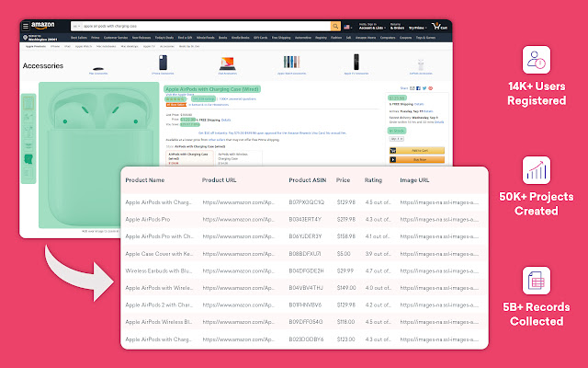Screen dimensions: 588x368
Task: Open the Best Sellers nav item
Action: click(x=79, y=38)
